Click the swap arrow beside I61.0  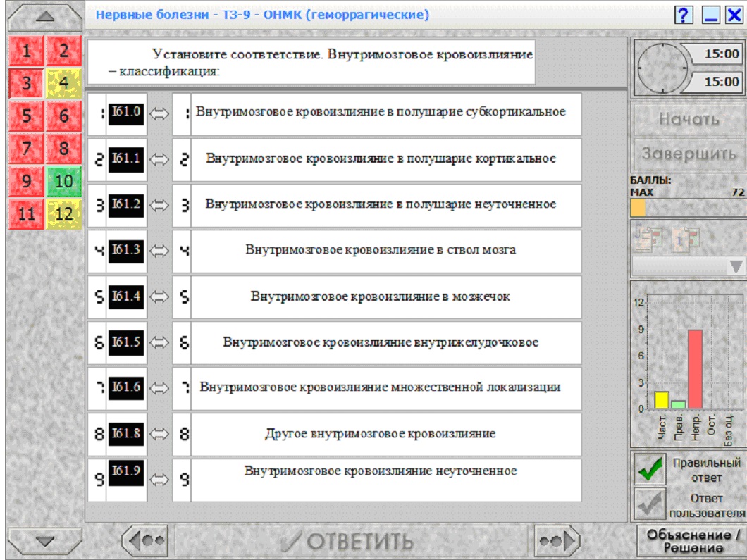(159, 114)
